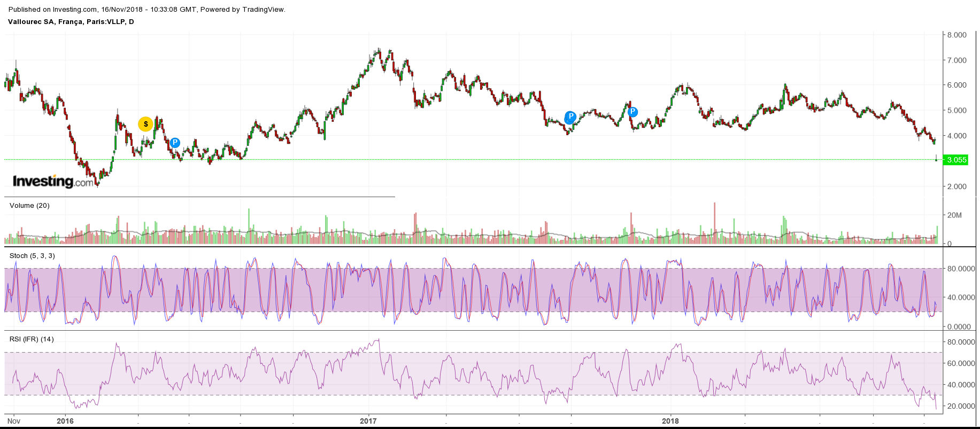The image size is (980, 429).
Task: Click the 40.0000 label on the RSI axis
Action: pyautogui.click(x=961, y=385)
